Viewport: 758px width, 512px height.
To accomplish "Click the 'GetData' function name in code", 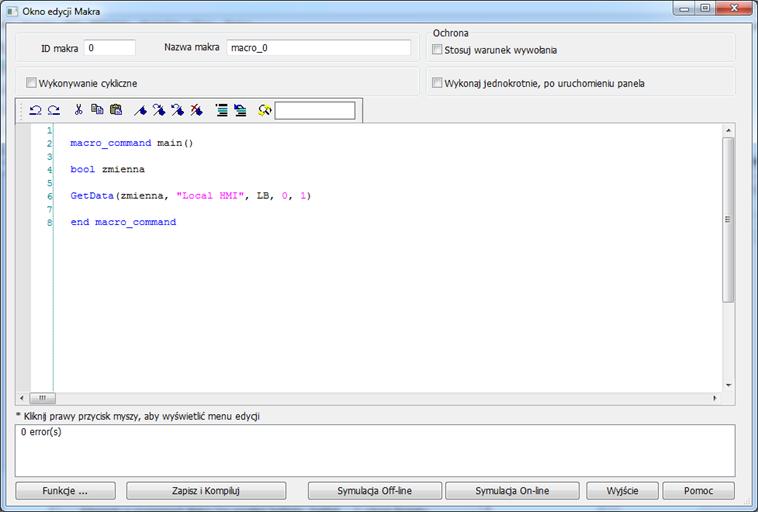I will point(92,196).
